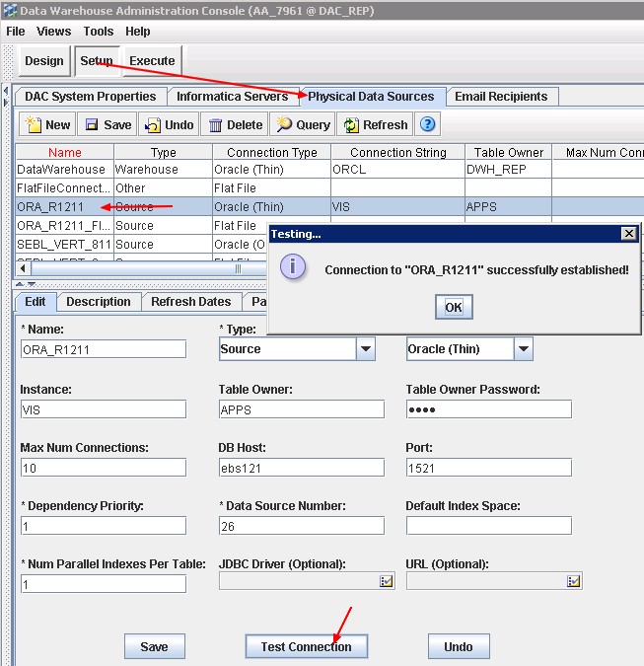The width and height of the screenshot is (644, 666).
Task: Open the Refresh Dates tab
Action: tap(190, 302)
